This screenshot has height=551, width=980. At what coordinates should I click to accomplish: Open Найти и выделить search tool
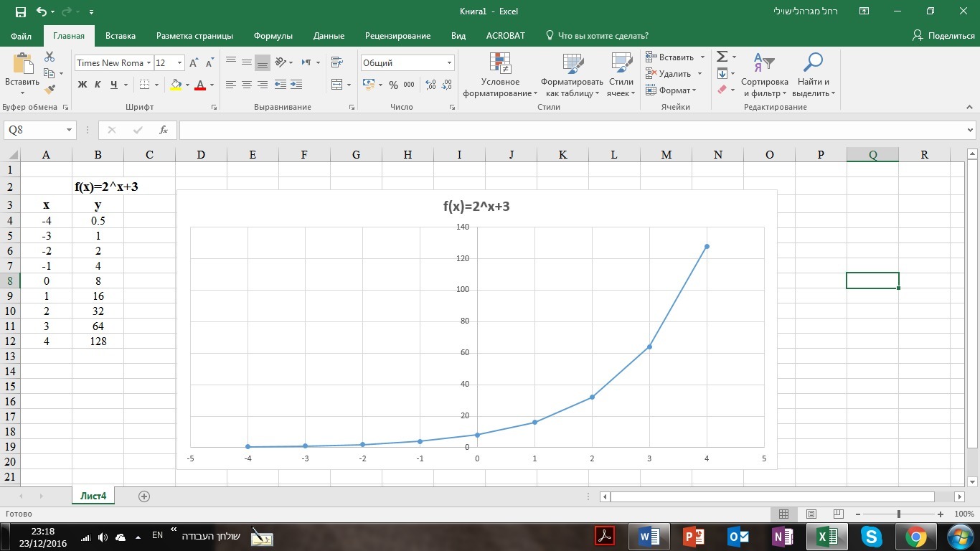click(x=813, y=75)
